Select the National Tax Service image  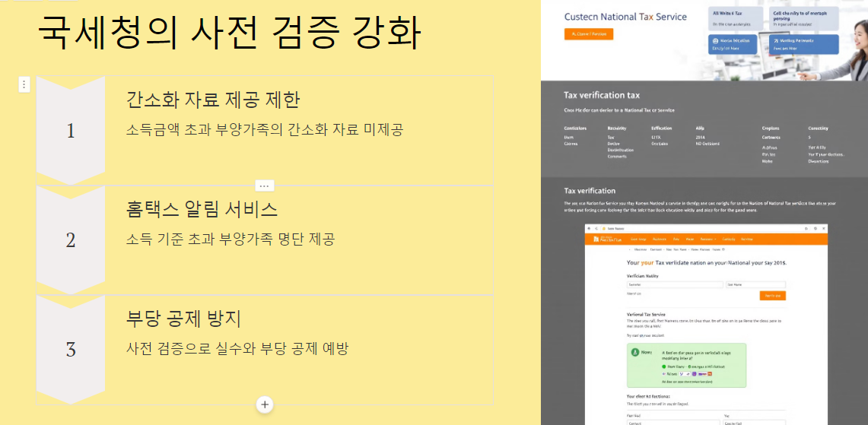coord(704,213)
